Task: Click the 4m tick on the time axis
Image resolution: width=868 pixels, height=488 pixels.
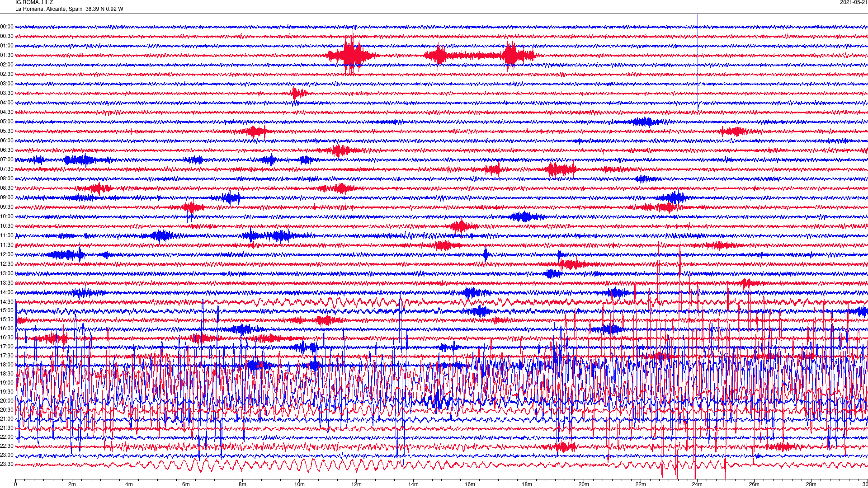Action: [x=129, y=484]
